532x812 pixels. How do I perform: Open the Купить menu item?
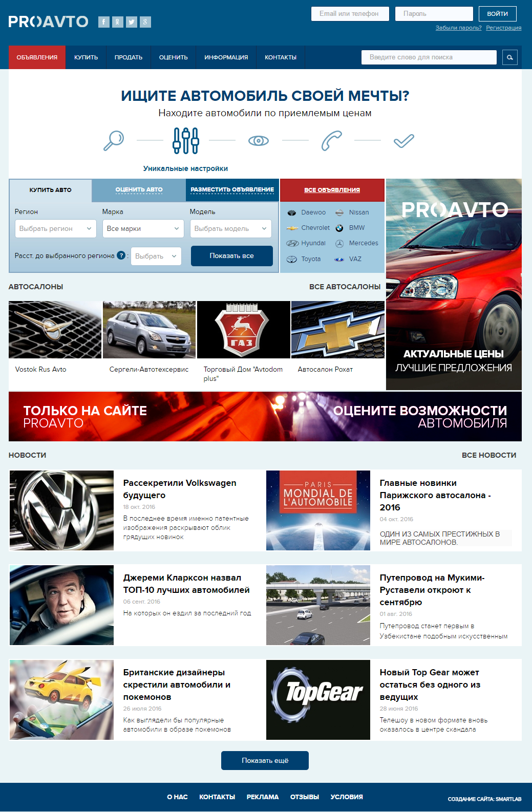pyautogui.click(x=86, y=57)
